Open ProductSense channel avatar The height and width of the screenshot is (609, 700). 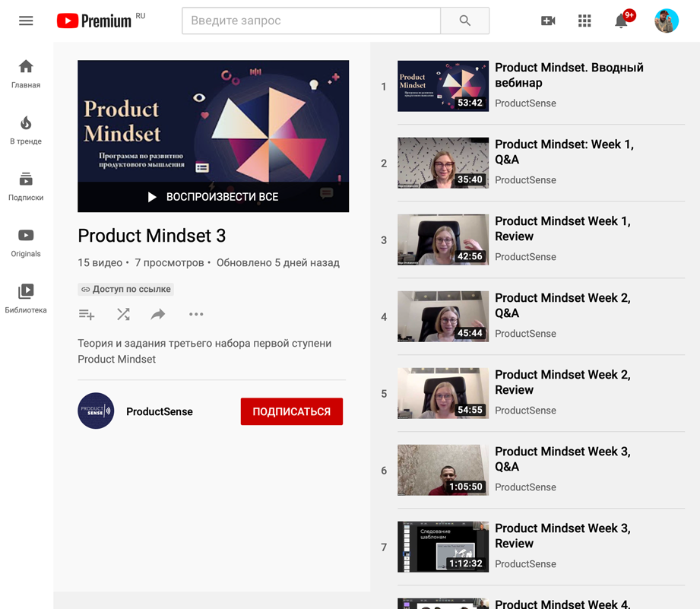pyautogui.click(x=96, y=411)
